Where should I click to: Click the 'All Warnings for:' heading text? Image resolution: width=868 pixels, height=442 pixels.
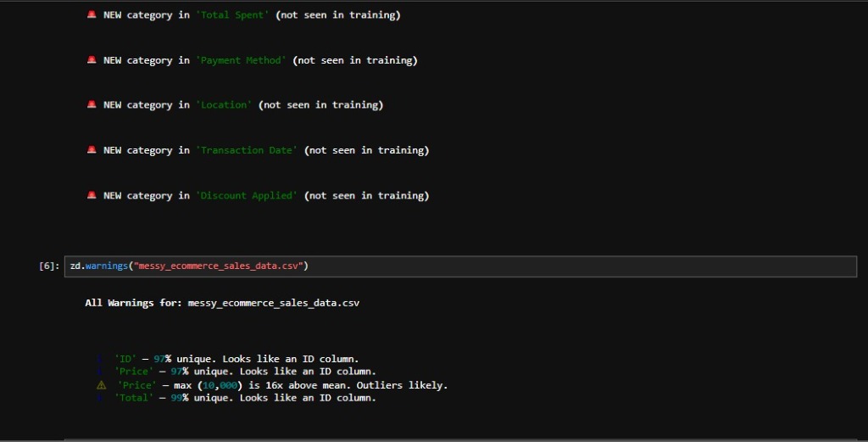point(133,303)
